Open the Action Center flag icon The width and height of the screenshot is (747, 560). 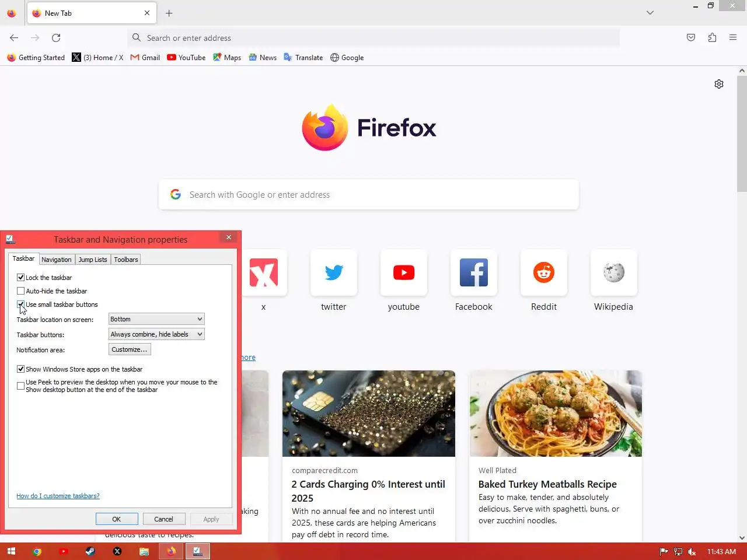coord(664,552)
